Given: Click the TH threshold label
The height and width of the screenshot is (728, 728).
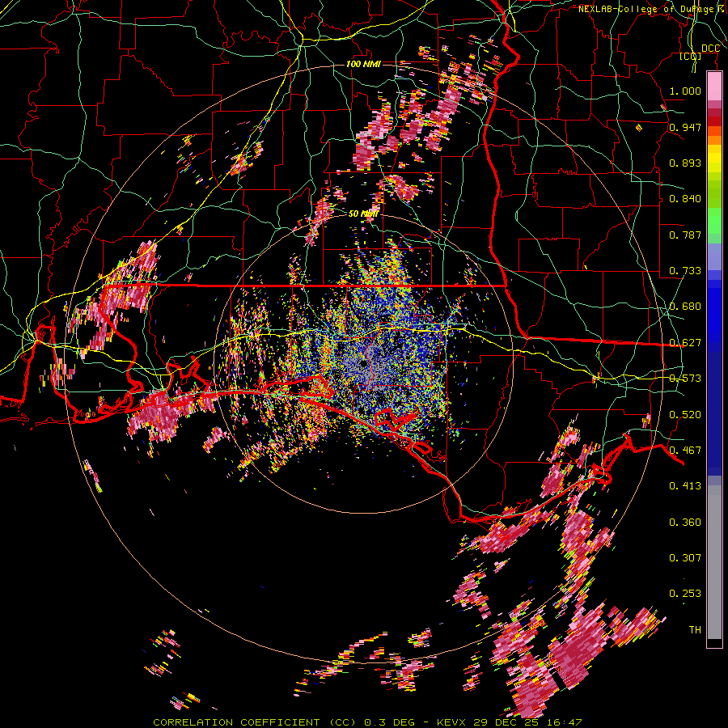Looking at the screenshot, I should 695,630.
